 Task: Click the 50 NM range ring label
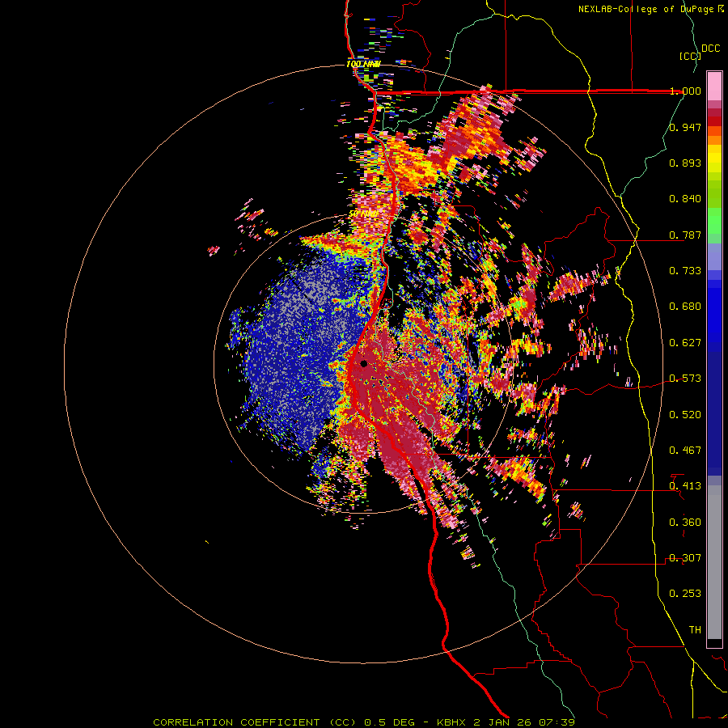tap(362, 214)
